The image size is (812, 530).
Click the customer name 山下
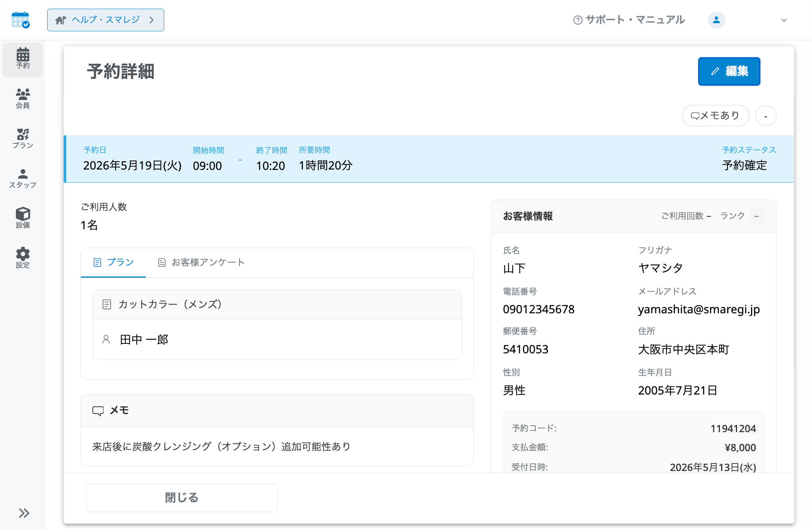pos(514,269)
